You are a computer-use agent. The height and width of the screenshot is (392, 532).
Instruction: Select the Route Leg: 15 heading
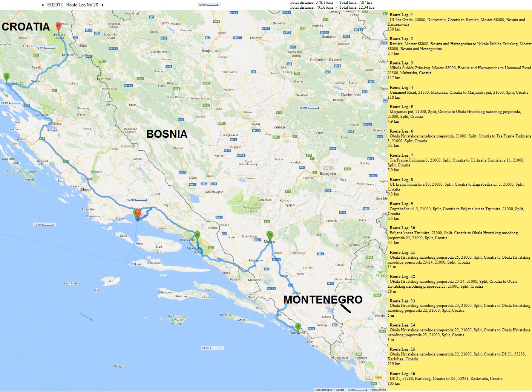[x=402, y=349]
